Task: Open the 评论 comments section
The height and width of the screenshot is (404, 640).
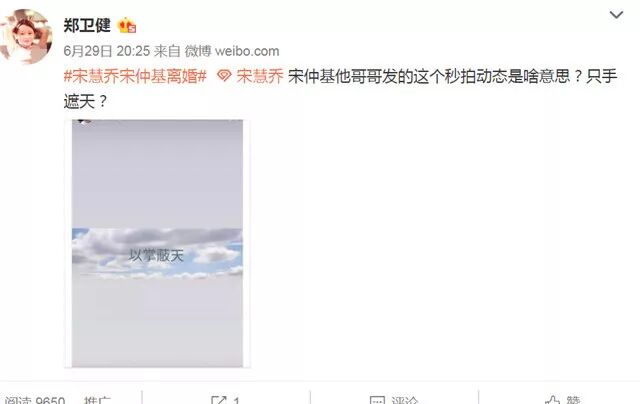Action: (x=404, y=400)
